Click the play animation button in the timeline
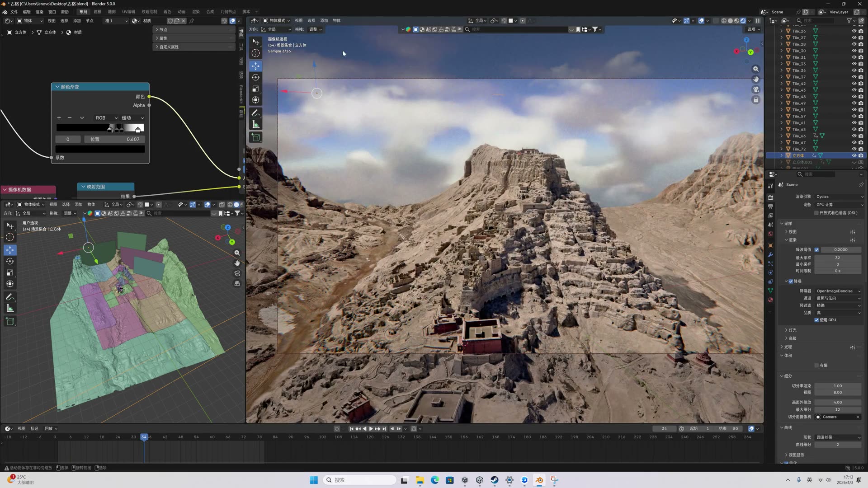The height and width of the screenshot is (488, 868). [x=371, y=429]
